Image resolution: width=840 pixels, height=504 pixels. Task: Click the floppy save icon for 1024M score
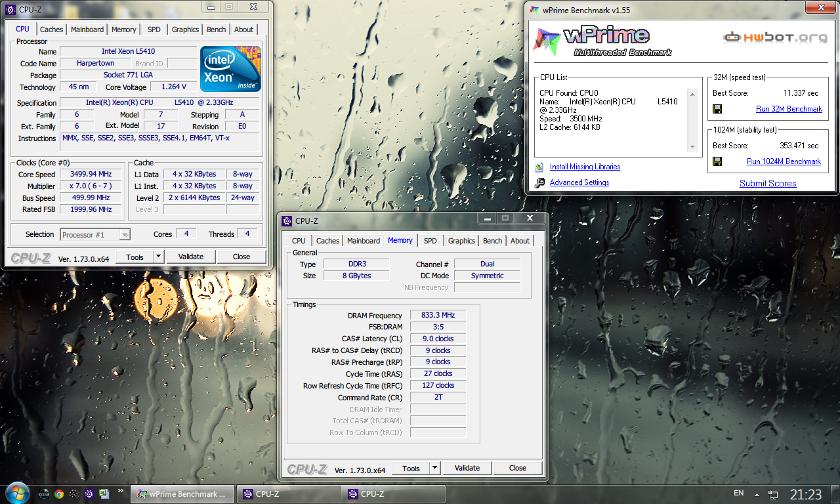(717, 161)
